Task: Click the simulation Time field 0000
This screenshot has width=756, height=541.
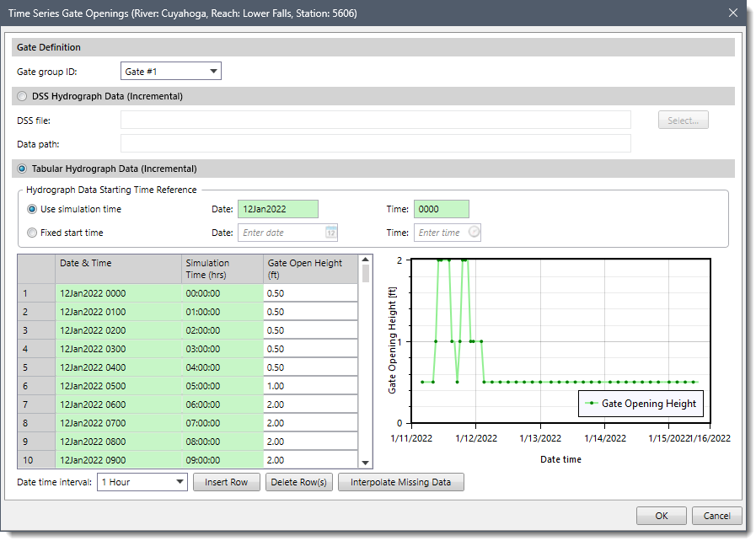Action: coord(441,209)
